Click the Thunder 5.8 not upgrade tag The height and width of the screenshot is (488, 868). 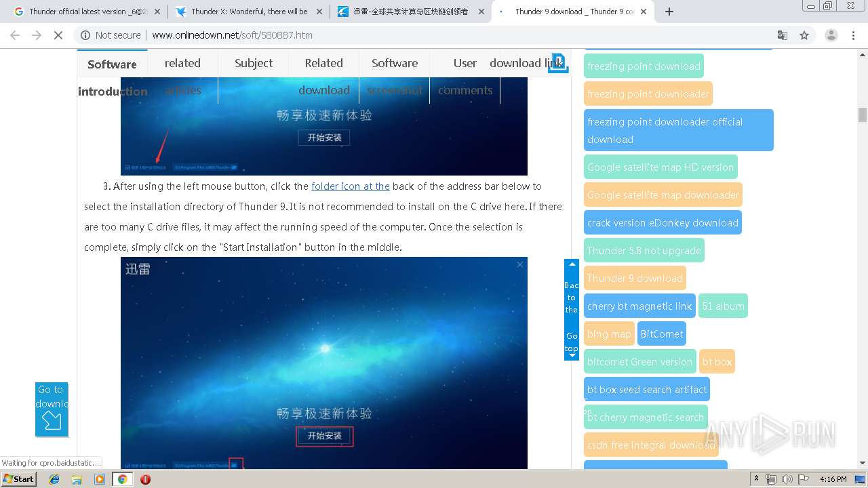(644, 250)
